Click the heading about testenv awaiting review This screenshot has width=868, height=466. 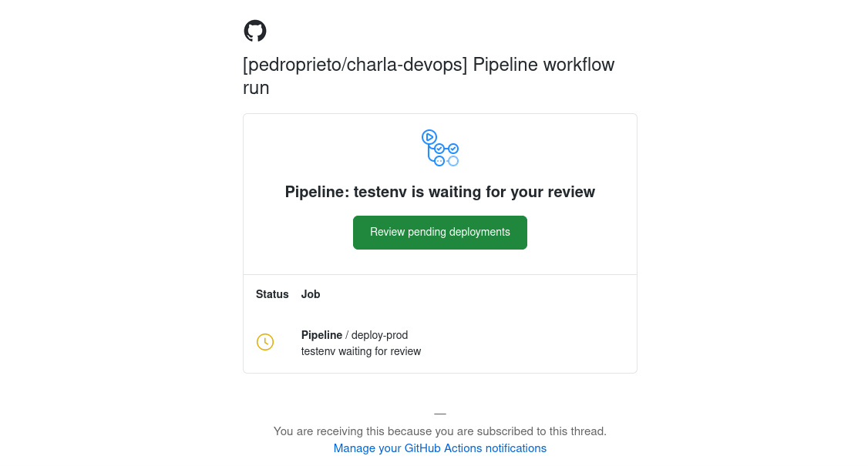click(x=439, y=192)
